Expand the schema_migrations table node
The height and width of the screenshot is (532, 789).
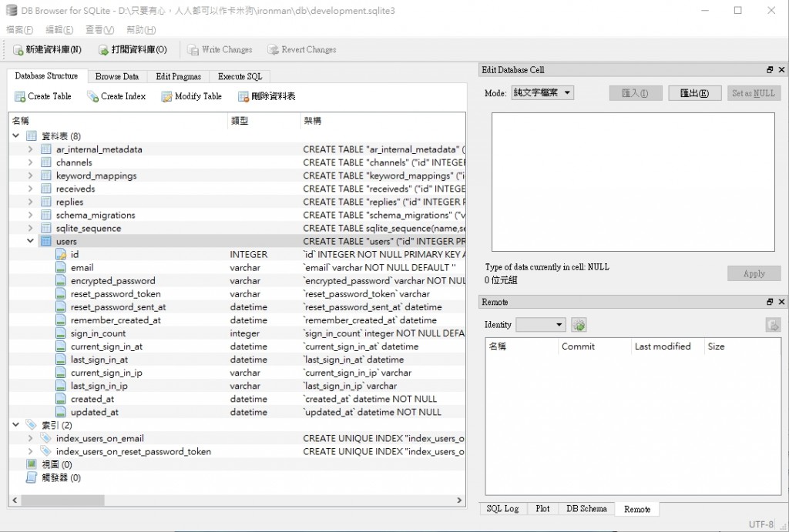click(x=30, y=215)
